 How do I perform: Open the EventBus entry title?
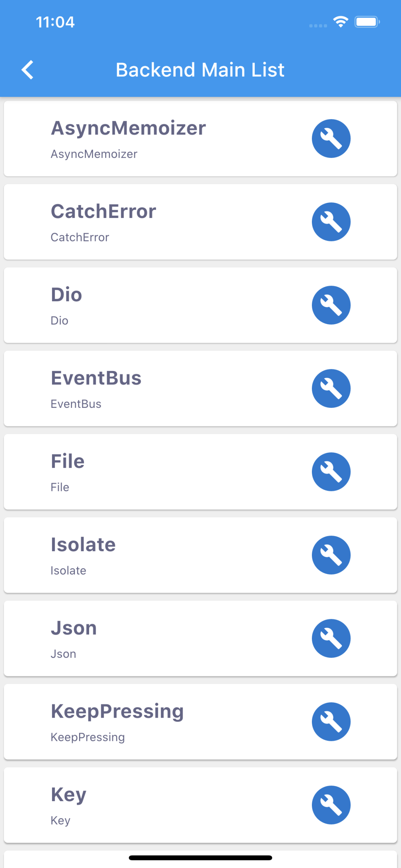point(96,378)
